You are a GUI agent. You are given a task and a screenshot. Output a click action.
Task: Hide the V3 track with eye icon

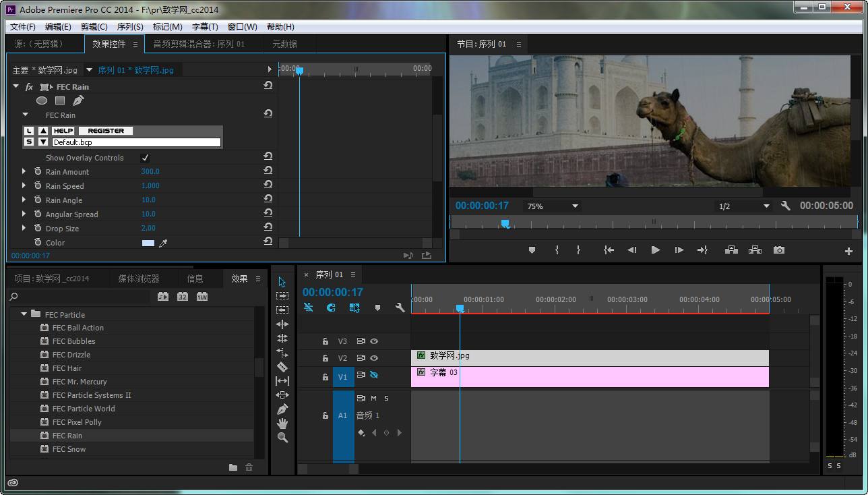374,341
